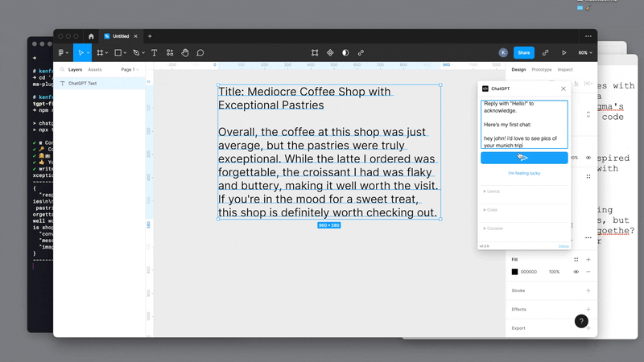Close the ChatGPT plugin panel
644x362 pixels.
(563, 88)
